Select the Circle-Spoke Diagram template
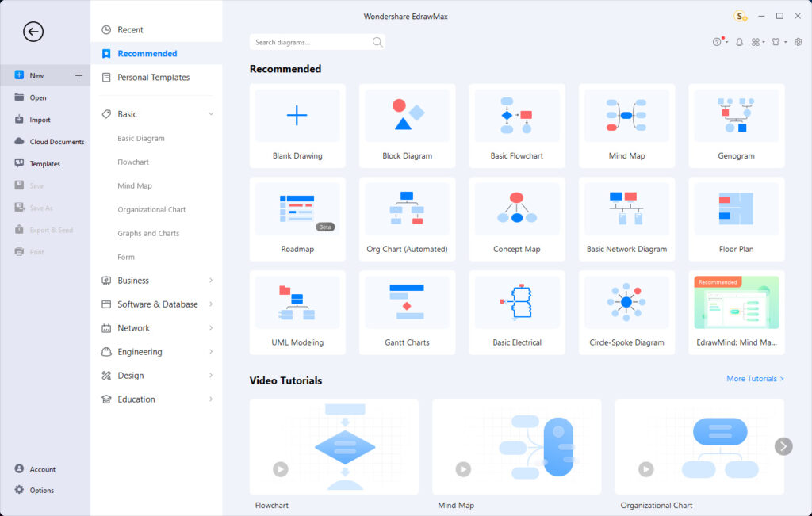Image resolution: width=812 pixels, height=516 pixels. point(626,312)
